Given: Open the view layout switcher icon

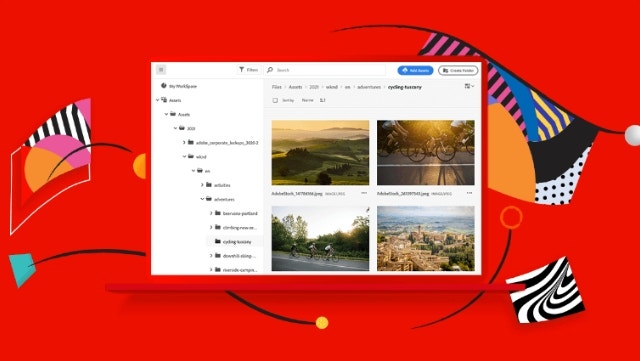Looking at the screenshot, I should coord(469,86).
